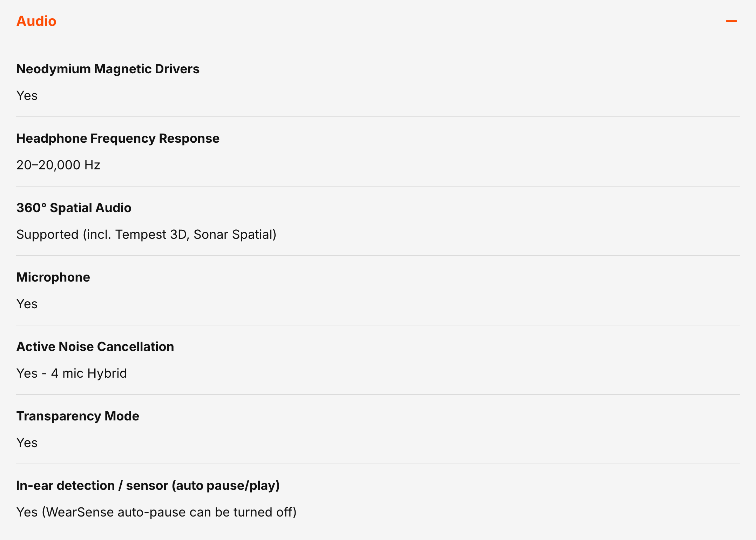This screenshot has width=756, height=540.
Task: Click the Supported Tempest 3D, Sonar Spatial text
Action: [x=147, y=234]
